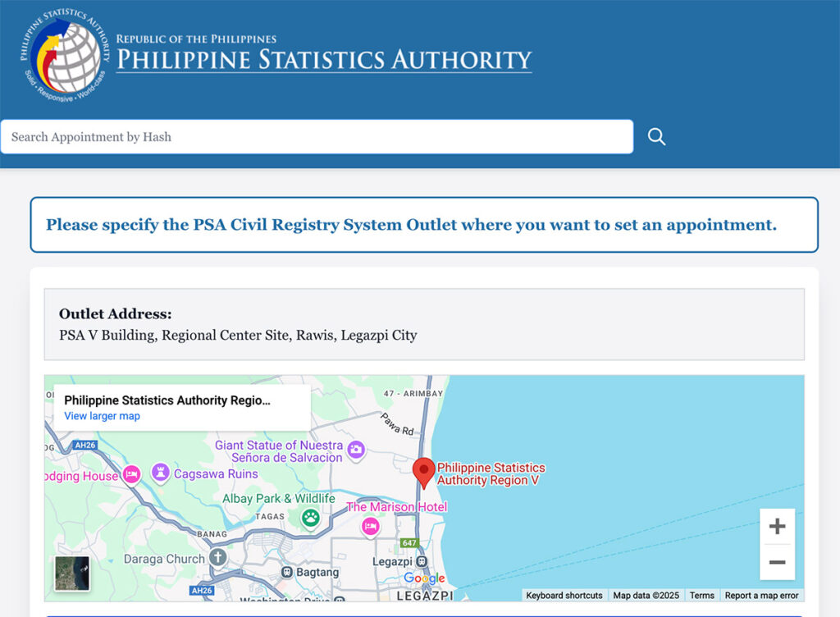Click Report a map error

coord(761,595)
